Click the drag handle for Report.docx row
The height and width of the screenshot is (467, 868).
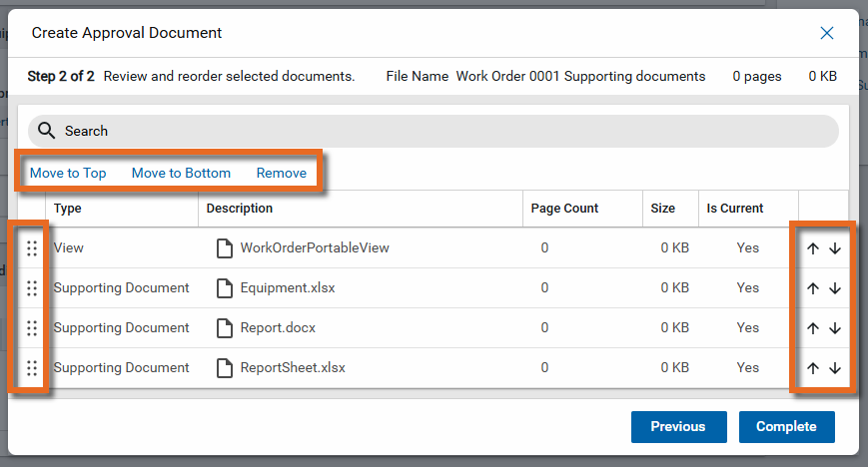coord(32,328)
